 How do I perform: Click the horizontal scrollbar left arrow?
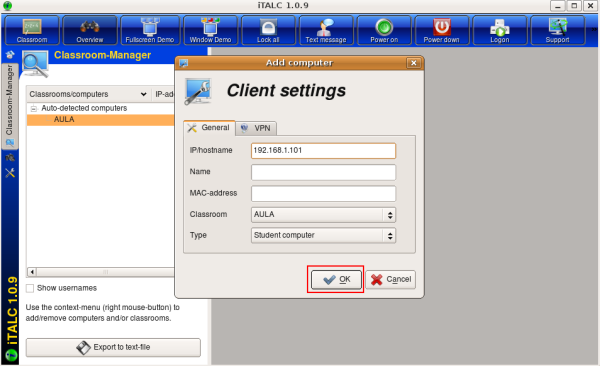pyautogui.click(x=32, y=272)
